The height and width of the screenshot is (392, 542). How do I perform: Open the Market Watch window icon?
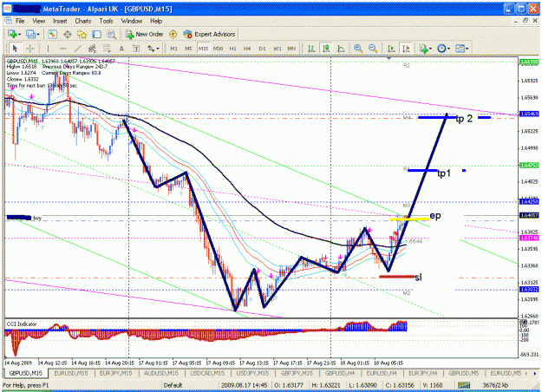(53, 34)
